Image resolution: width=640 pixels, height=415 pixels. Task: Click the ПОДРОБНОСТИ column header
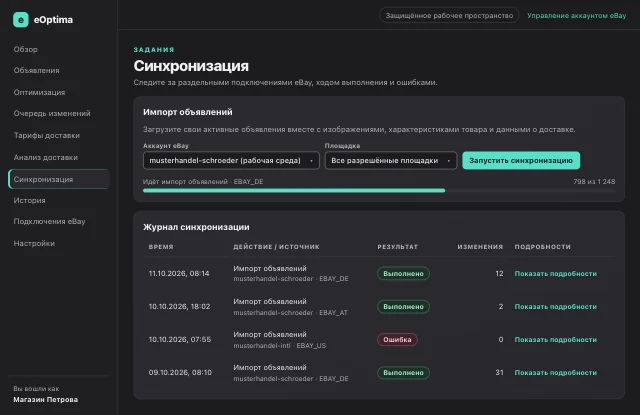tap(542, 247)
